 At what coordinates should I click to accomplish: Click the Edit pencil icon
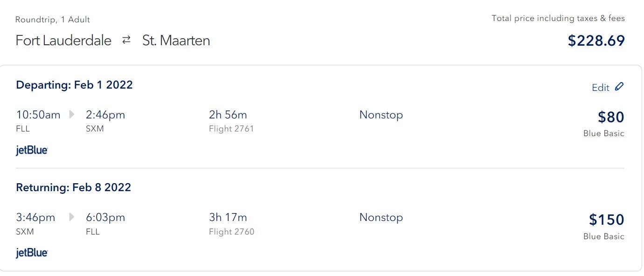pos(619,87)
